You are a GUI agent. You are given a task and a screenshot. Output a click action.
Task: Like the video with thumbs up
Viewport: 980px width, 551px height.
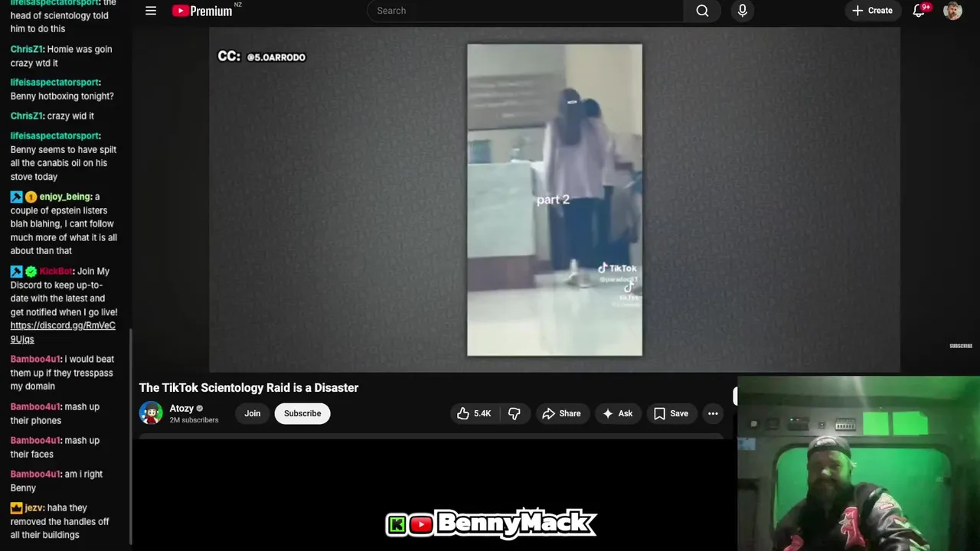click(473, 413)
